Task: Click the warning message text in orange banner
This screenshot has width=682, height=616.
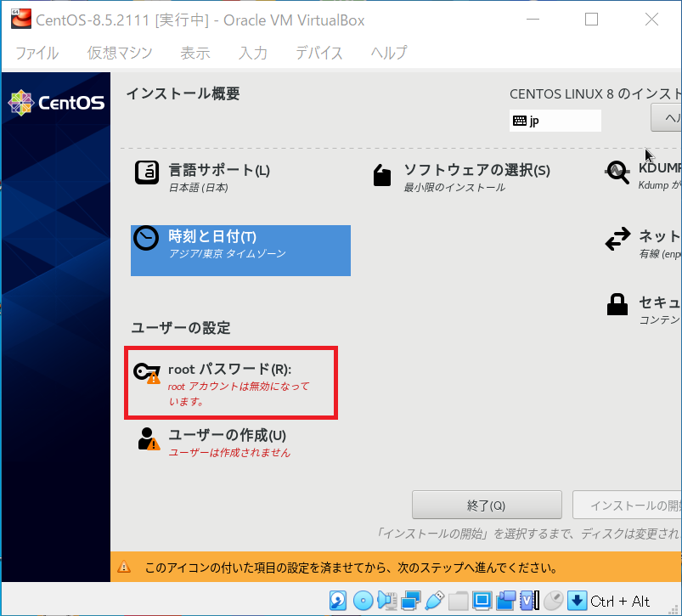Action: coord(351,568)
